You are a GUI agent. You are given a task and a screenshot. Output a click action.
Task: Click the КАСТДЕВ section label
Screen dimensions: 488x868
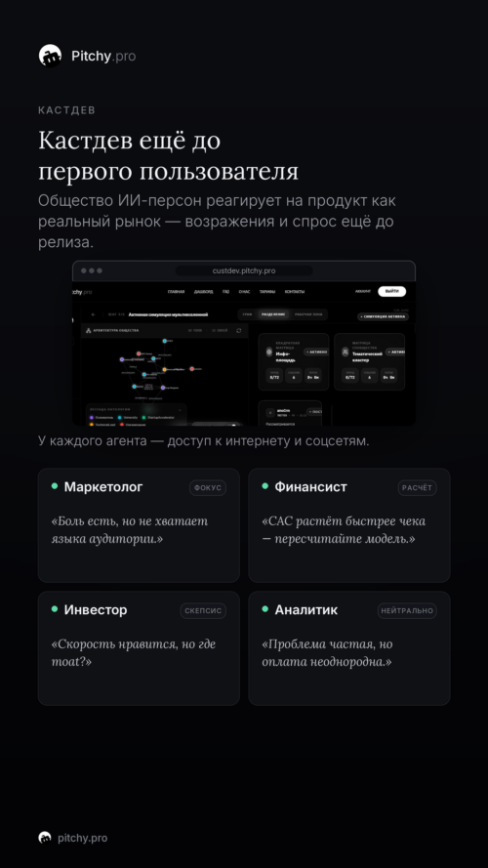pyautogui.click(x=67, y=110)
